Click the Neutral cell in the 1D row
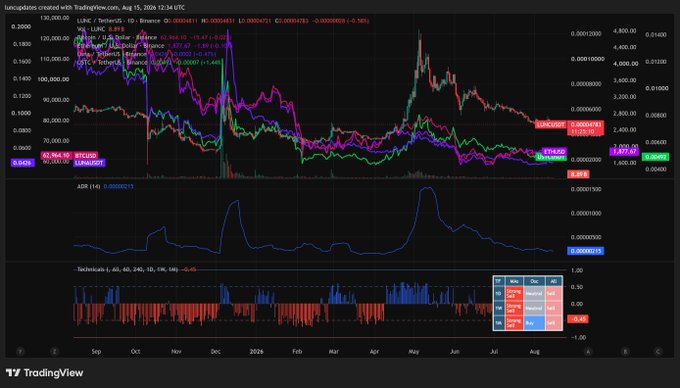This screenshot has height=388, width=680. tap(534, 293)
